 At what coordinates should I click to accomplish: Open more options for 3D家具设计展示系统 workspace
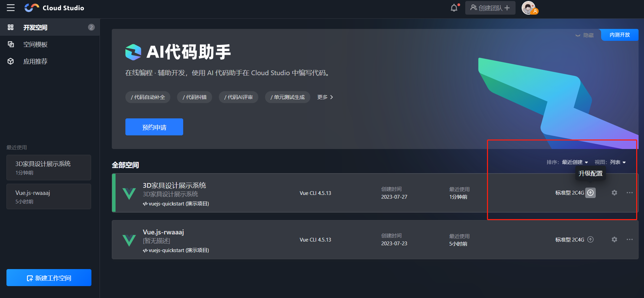pos(630,193)
